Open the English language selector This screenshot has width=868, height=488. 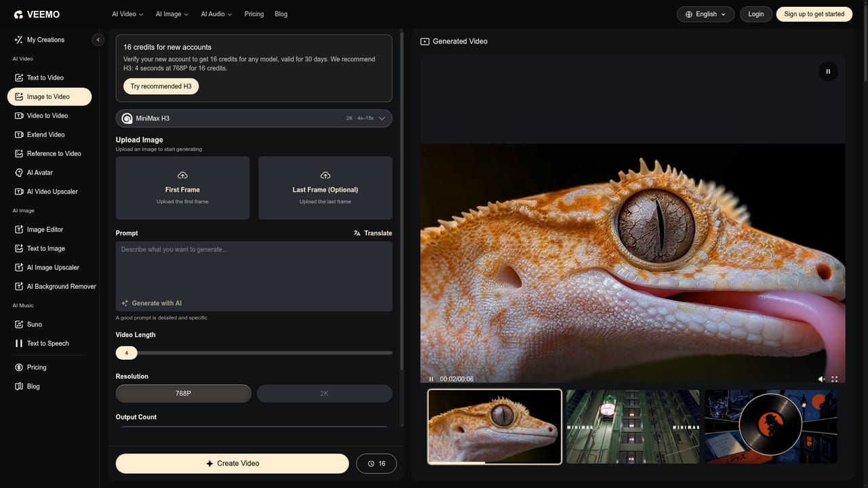point(705,14)
